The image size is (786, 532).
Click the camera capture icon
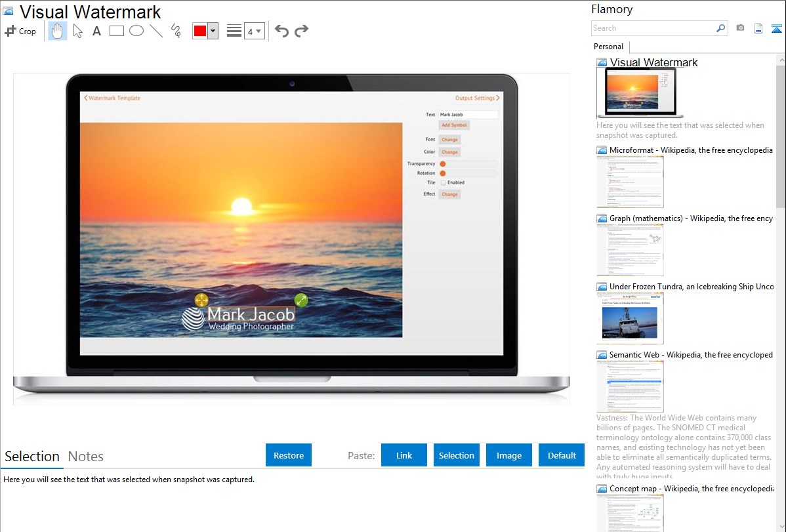click(740, 28)
